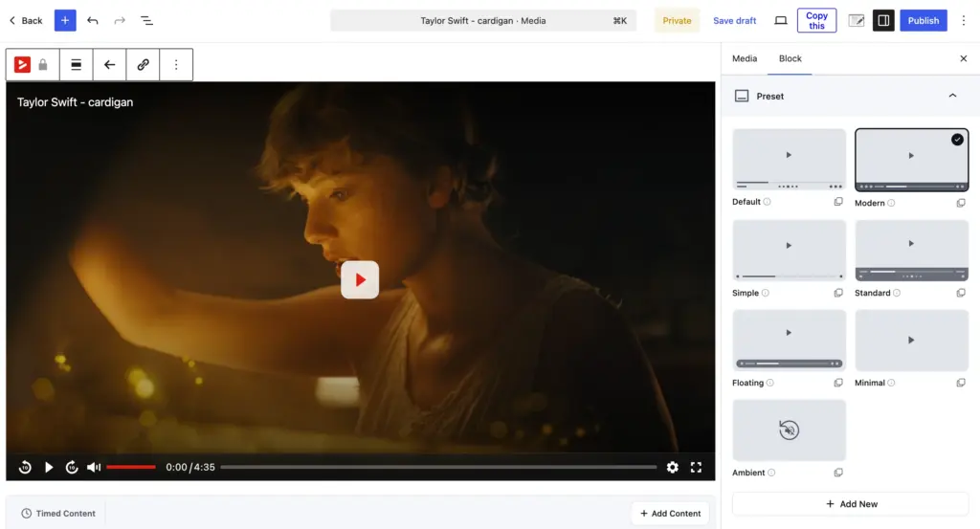980x529 pixels.
Task: Click the edit note icon beside Copy this
Action: 857,21
